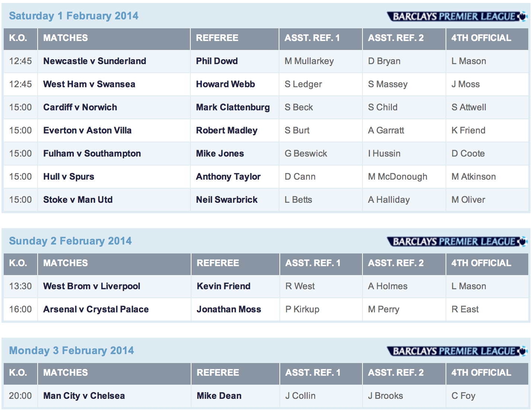This screenshot has width=532, height=410.
Task: Open the Everton v Aston Villa fixture
Action: [87, 130]
